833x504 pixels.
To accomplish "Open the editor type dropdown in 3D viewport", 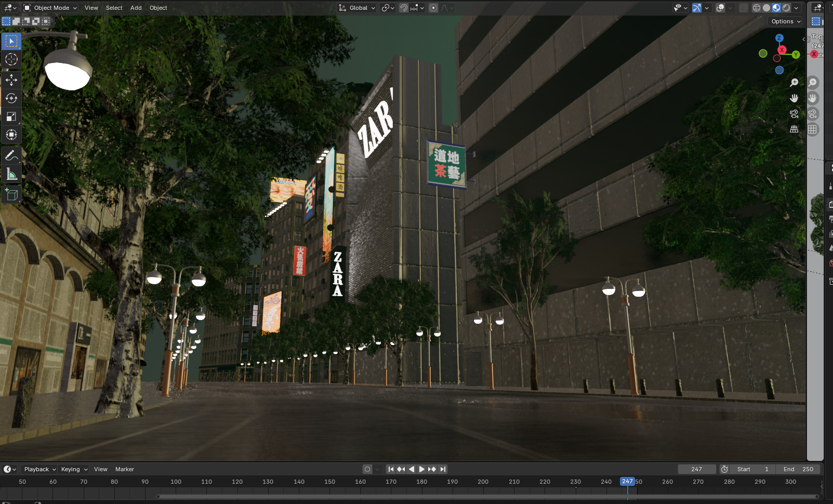I will [x=10, y=8].
